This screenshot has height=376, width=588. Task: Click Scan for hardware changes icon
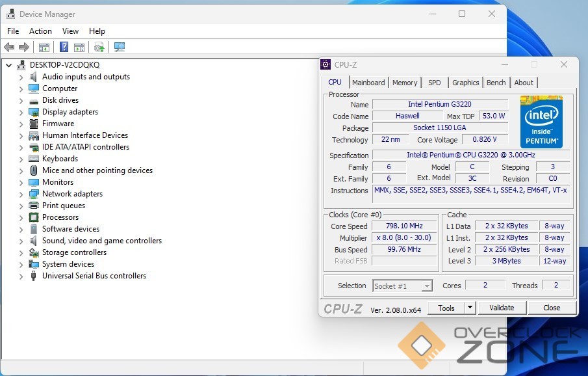[120, 47]
